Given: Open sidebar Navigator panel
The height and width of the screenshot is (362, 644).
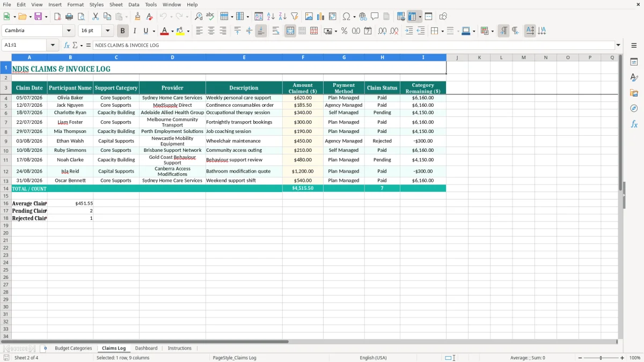Looking at the screenshot, I should pos(634,108).
